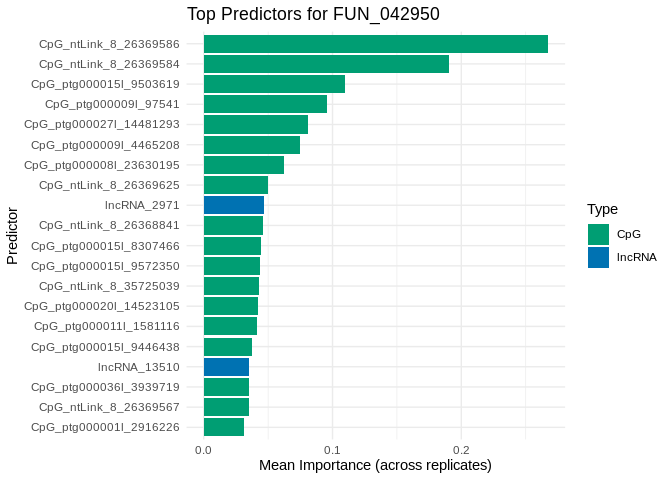
Task: Click the legend title Type
Action: pos(602,209)
